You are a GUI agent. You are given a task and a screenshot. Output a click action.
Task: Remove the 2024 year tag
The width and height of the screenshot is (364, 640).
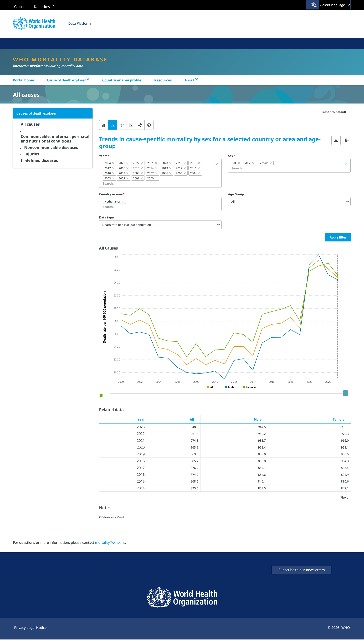click(x=113, y=163)
